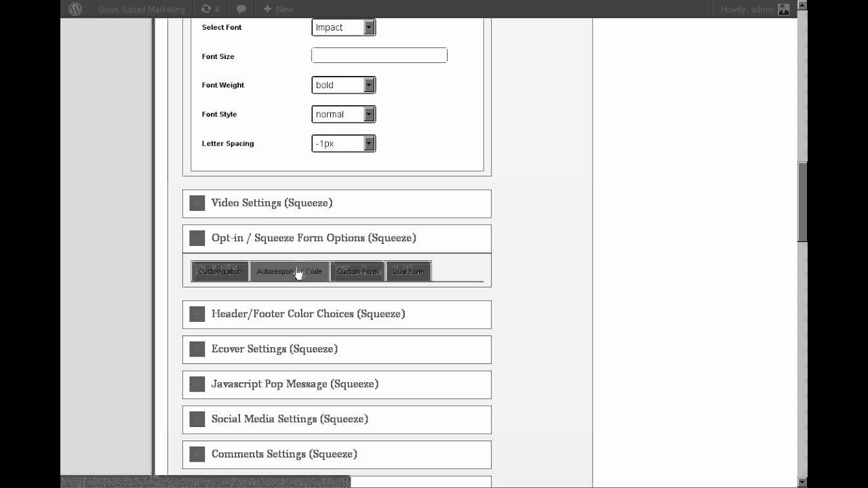868x488 pixels.
Task: Open the Select Font dropdown
Action: (343, 27)
